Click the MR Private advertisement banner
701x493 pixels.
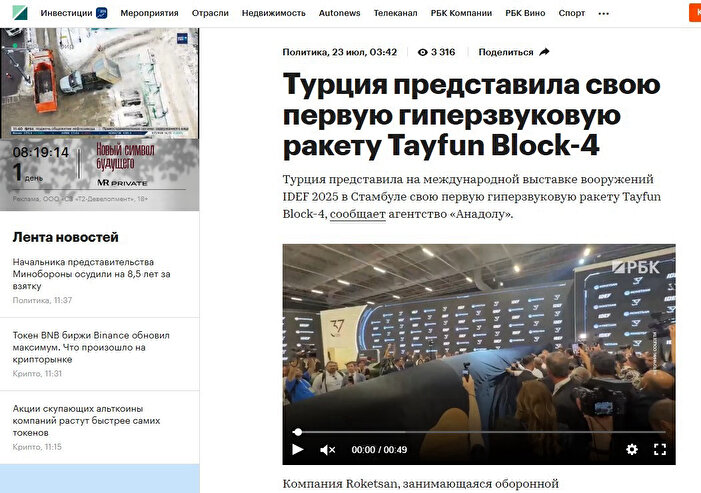click(x=100, y=174)
